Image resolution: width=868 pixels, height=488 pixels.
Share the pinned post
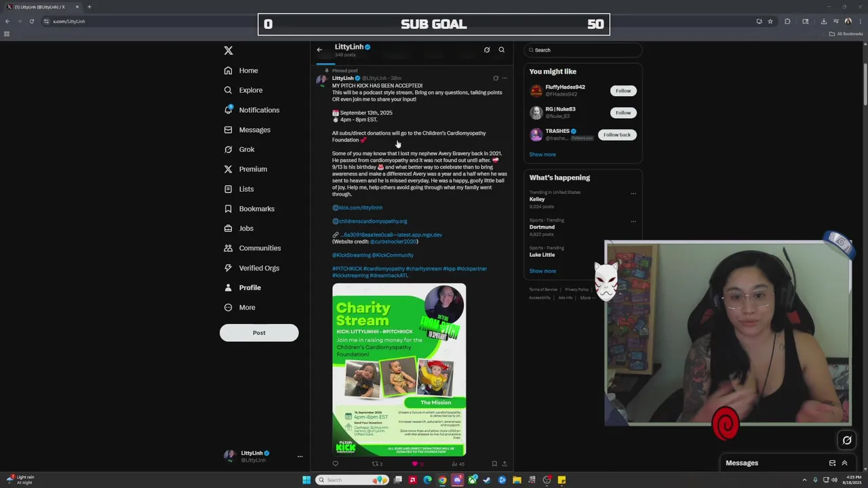[505, 464]
